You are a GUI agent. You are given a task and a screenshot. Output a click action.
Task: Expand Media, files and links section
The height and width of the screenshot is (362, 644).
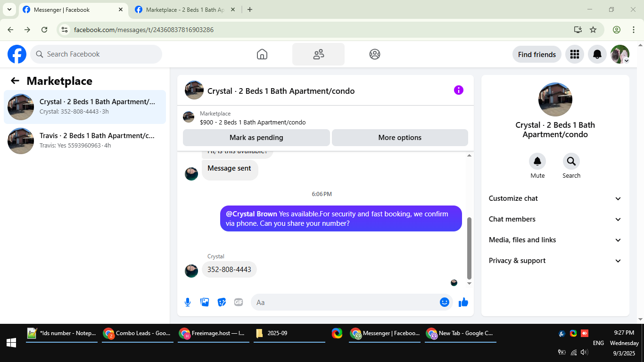coord(555,240)
